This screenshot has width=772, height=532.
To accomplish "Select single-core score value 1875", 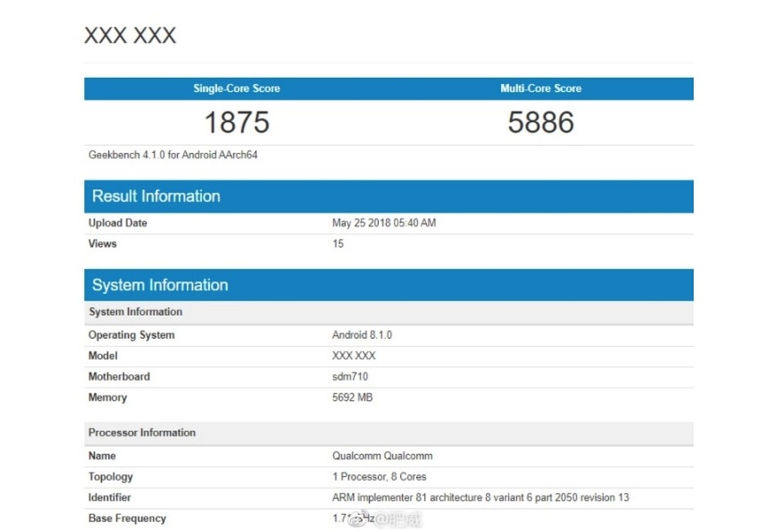I will (237, 122).
